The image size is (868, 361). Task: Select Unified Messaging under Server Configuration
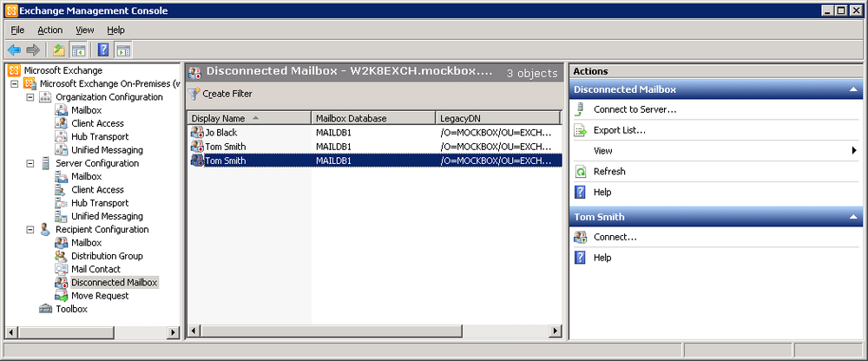pos(107,216)
